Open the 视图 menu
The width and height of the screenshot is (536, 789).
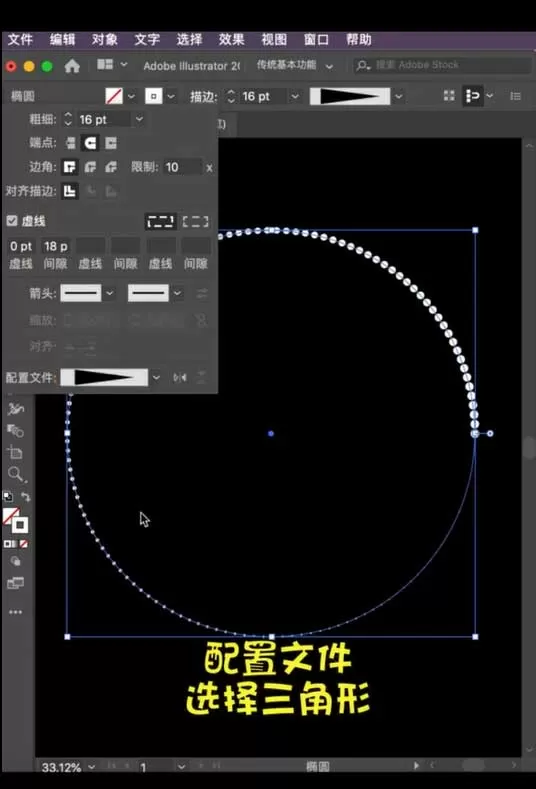[x=274, y=39]
